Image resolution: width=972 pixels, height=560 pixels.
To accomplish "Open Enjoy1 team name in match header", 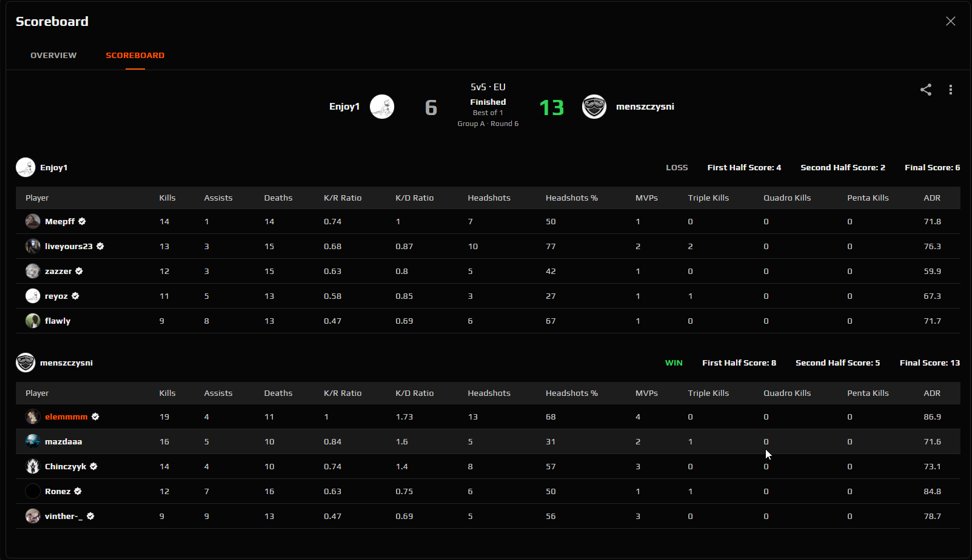I will pyautogui.click(x=344, y=107).
